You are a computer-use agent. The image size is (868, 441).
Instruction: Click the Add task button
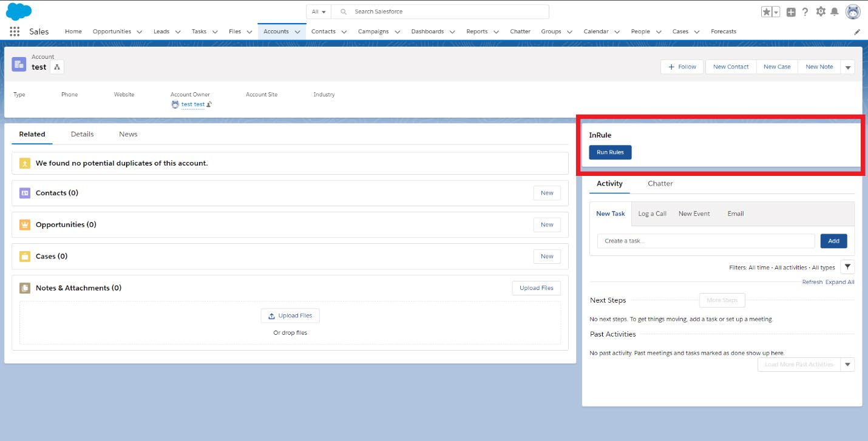click(834, 241)
